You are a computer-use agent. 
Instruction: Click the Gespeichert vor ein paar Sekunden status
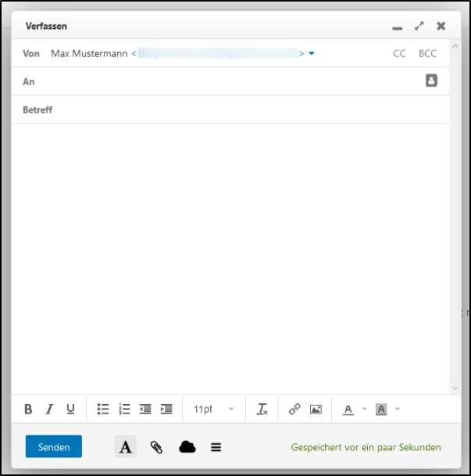[x=366, y=447]
